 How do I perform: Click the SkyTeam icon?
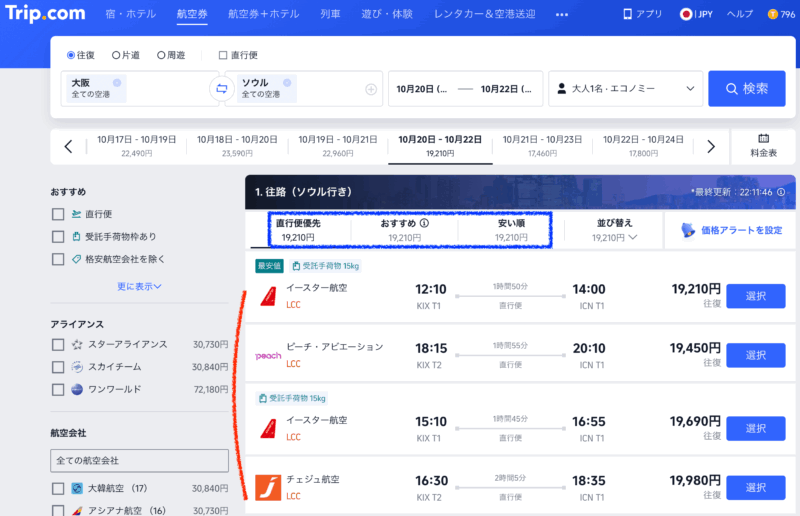click(77, 367)
